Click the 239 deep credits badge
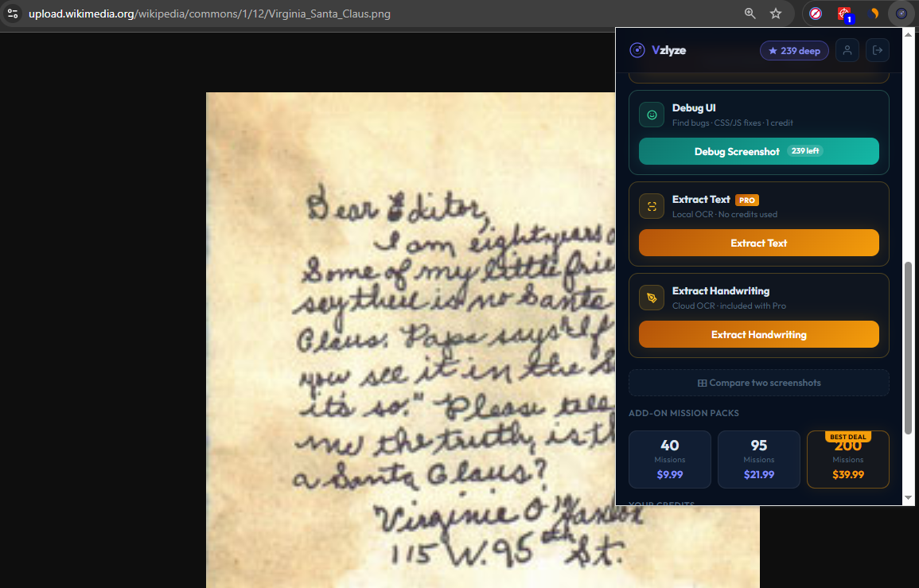919x588 pixels. tap(794, 51)
